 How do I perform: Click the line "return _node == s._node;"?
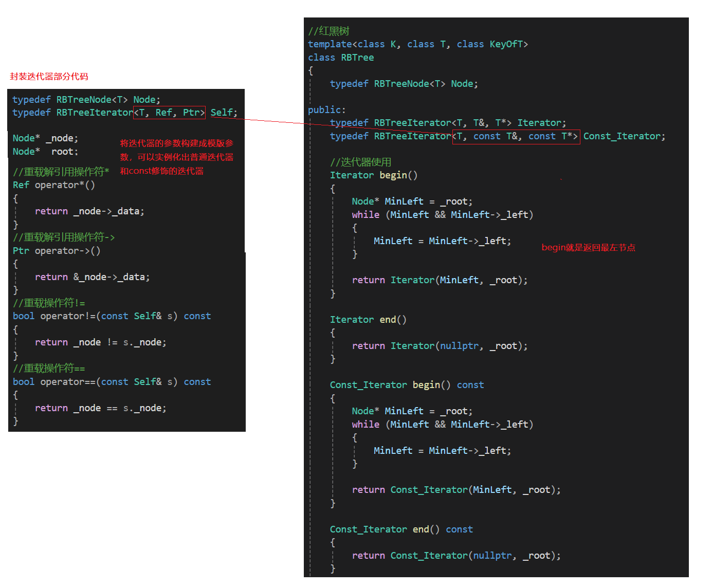coord(101,408)
